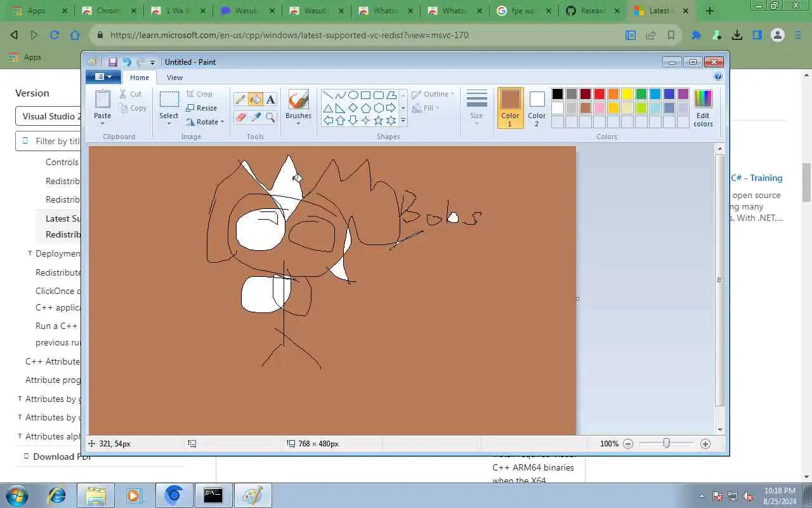812x508 pixels.
Task: Open browser Extensions puzzle icon
Action: point(697,36)
